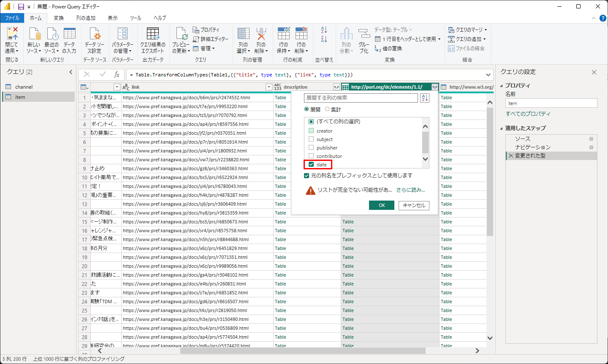Open the Advanced Editor
Viewport: 608px width, 364px height.
(x=211, y=39)
